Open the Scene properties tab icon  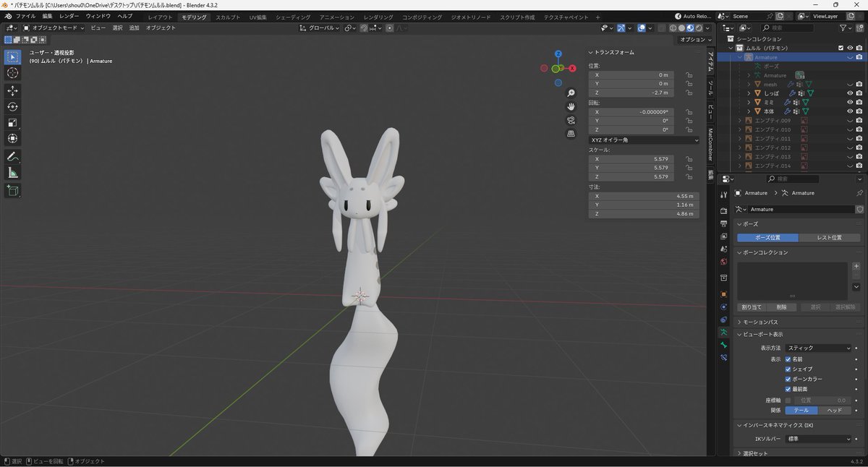(723, 249)
